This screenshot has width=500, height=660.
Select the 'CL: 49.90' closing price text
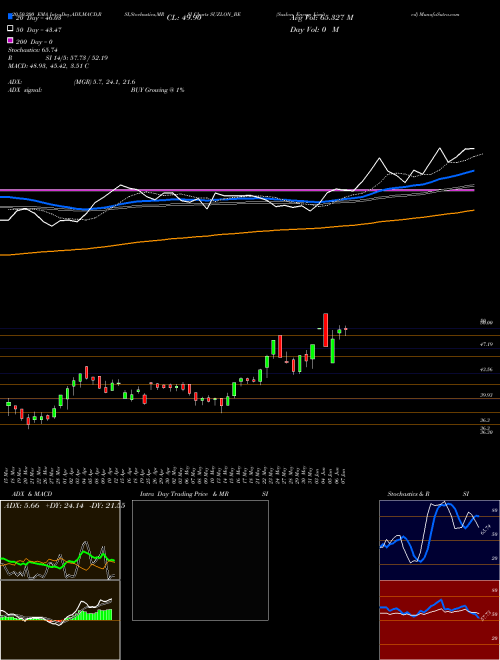184,18
